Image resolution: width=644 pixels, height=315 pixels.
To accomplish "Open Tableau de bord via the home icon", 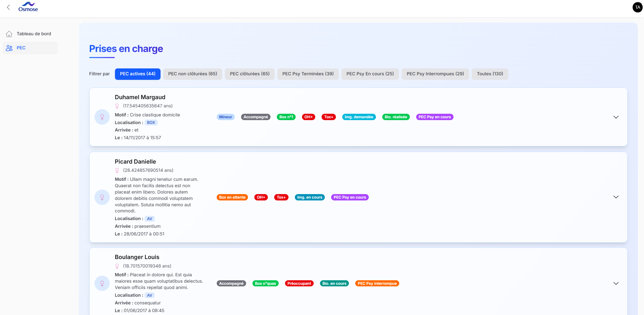I will click(x=10, y=34).
